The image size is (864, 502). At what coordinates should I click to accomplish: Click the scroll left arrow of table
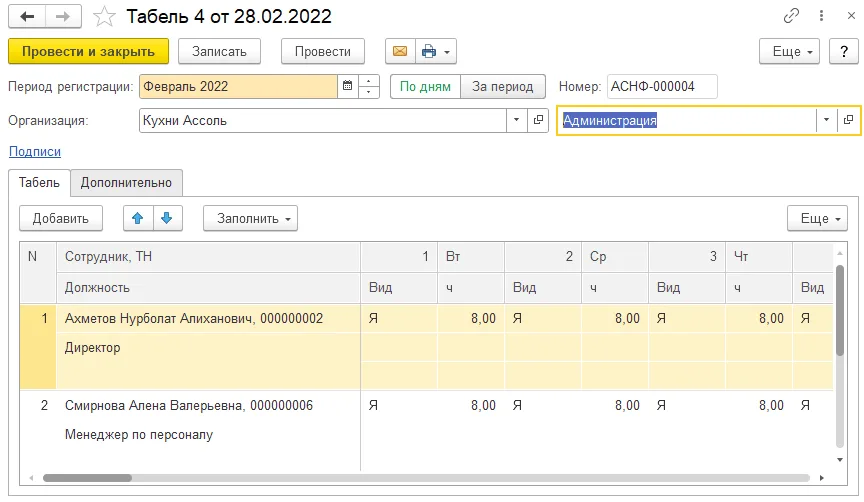(31, 478)
